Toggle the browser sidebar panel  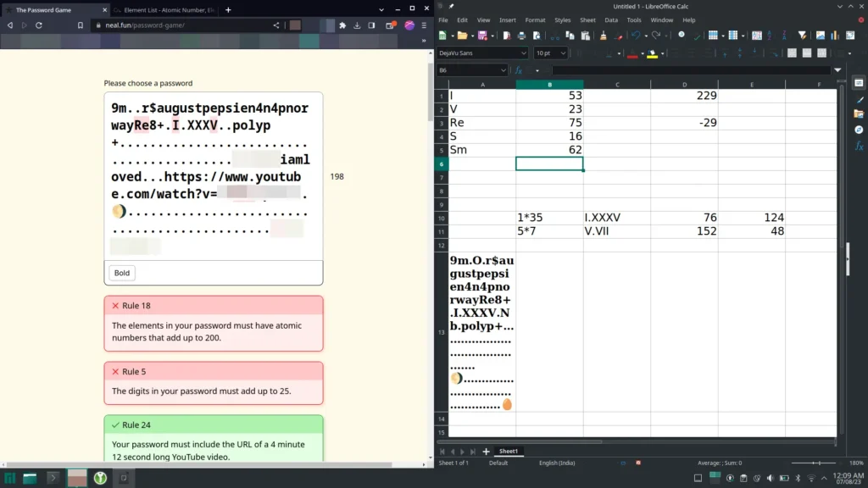(x=371, y=25)
